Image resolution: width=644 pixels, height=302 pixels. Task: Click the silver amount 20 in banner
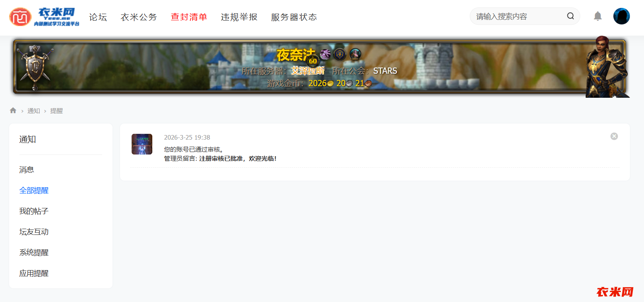[x=341, y=83]
